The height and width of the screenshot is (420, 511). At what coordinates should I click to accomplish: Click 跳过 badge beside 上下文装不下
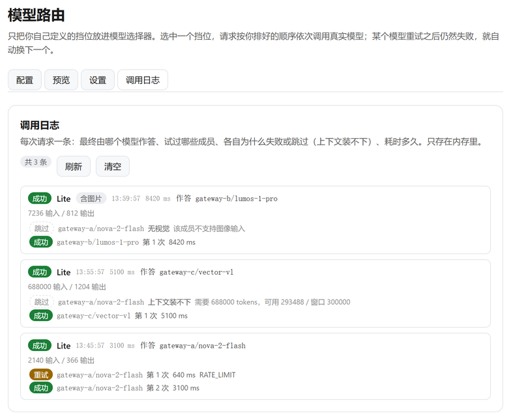click(x=42, y=302)
